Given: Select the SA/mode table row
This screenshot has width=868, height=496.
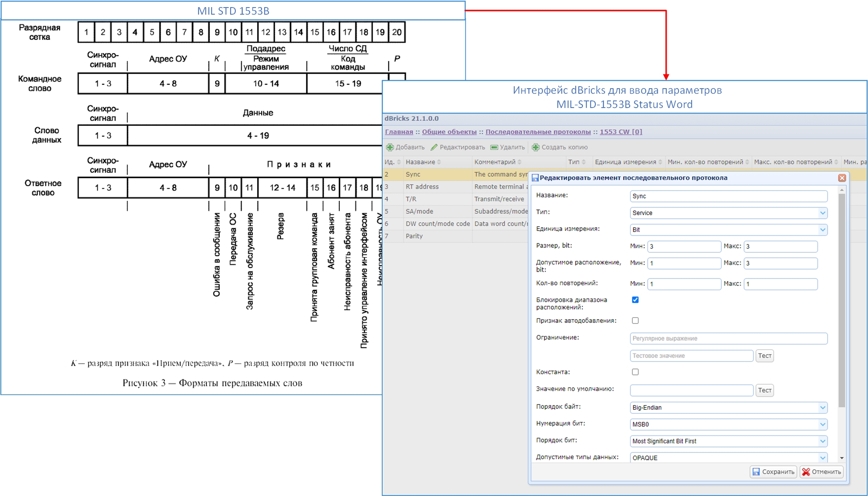Looking at the screenshot, I should pyautogui.click(x=456, y=212).
